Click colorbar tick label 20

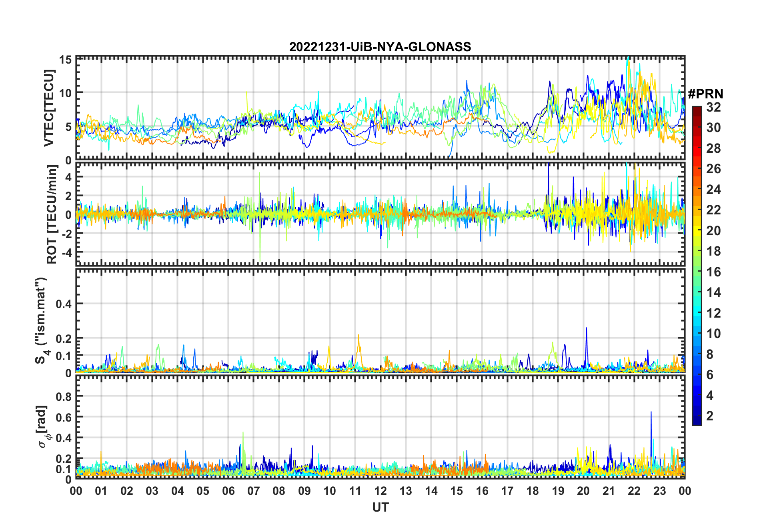pyautogui.click(x=713, y=231)
